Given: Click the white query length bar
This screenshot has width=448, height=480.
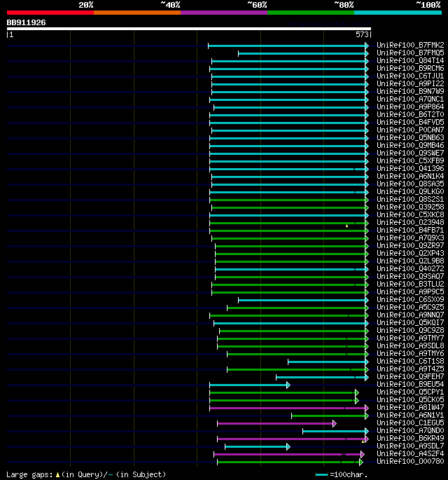Looking at the screenshot, I should [189, 29].
